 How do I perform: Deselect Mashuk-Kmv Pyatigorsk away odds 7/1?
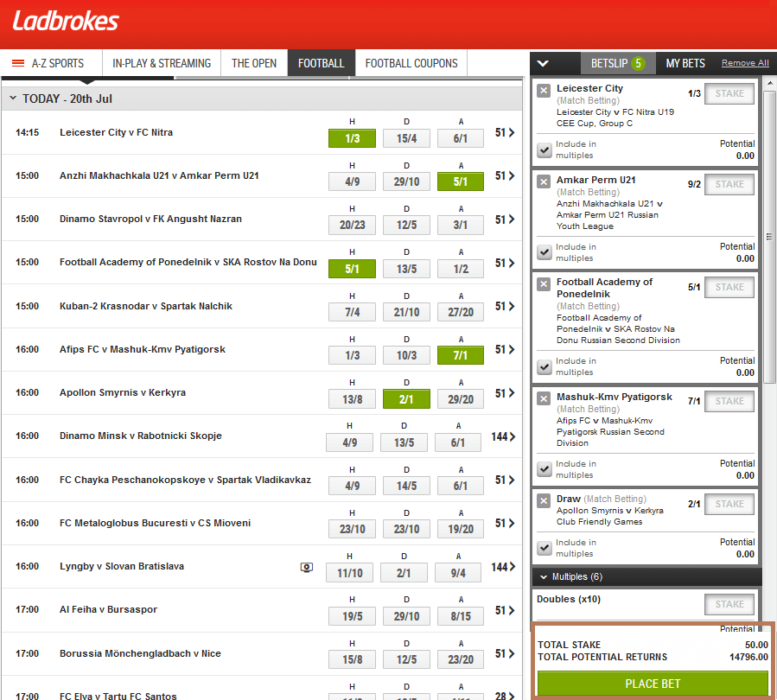click(x=461, y=356)
